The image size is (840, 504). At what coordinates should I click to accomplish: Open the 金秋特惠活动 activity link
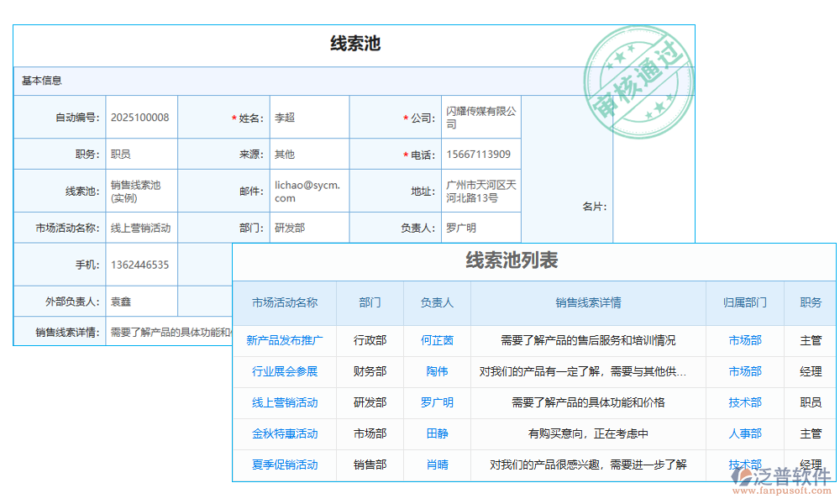click(285, 433)
